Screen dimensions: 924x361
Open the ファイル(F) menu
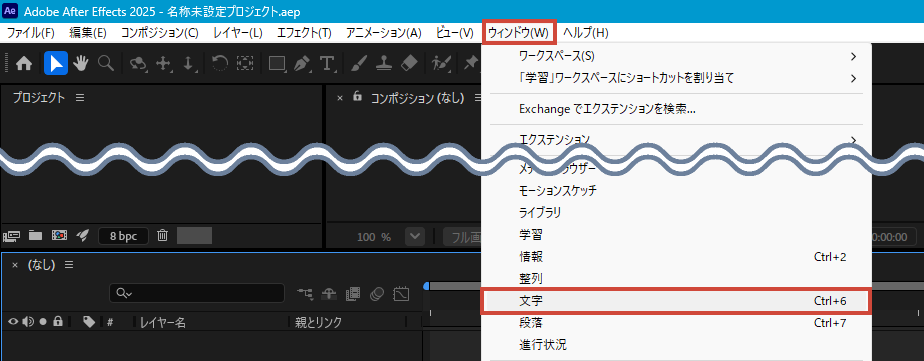31,33
